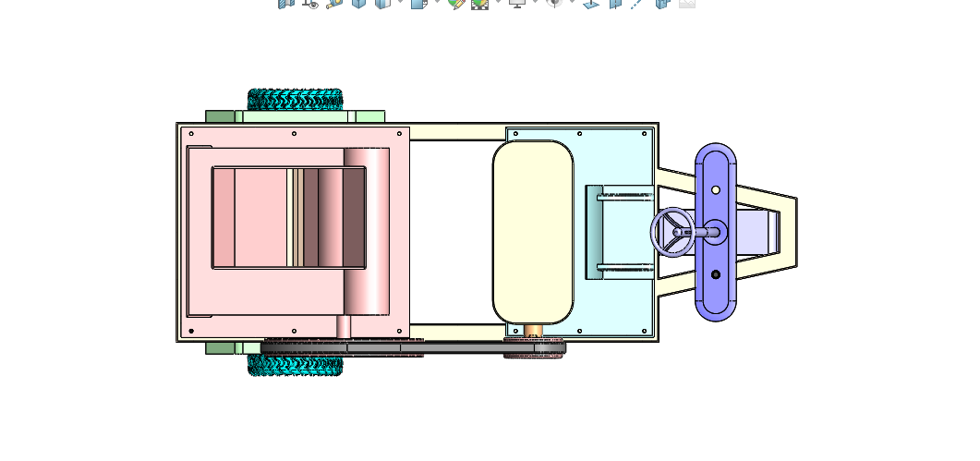Viewport: 980px width, 461px height.
Task: Select the display style cube icon
Action: coord(382,3)
